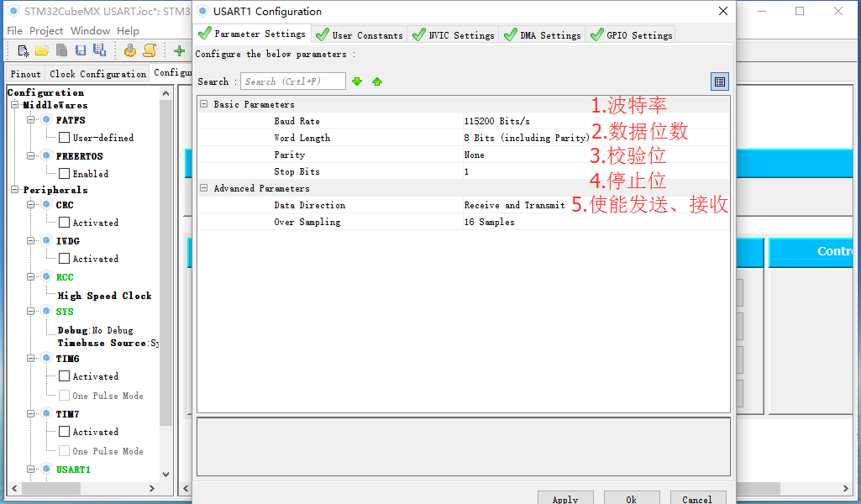Collapse the Basic Parameters section

[204, 104]
